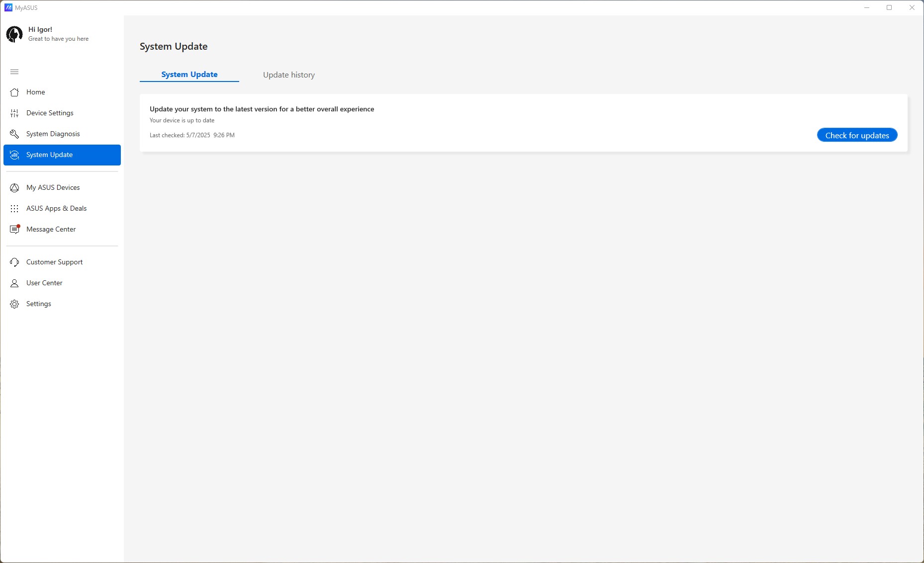Screen dimensions: 924x563
Task: Open Device Settings page
Action: click(x=62, y=113)
